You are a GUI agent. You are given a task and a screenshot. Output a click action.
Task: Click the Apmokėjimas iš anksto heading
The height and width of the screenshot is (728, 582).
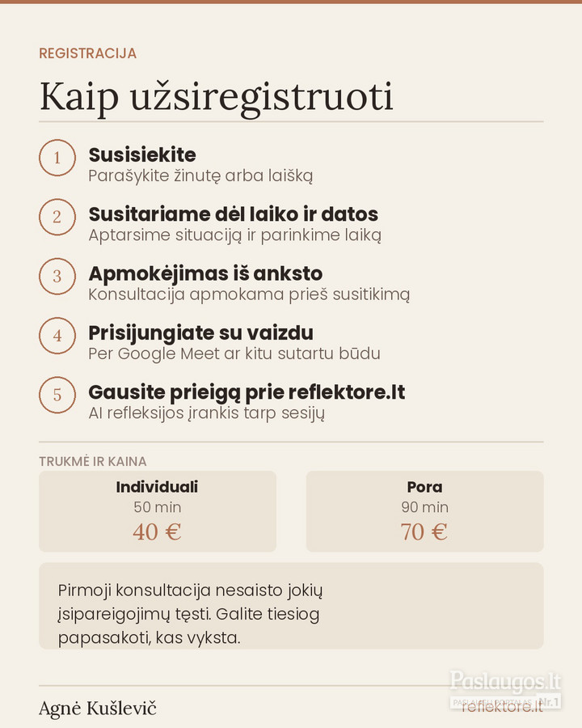(x=205, y=274)
